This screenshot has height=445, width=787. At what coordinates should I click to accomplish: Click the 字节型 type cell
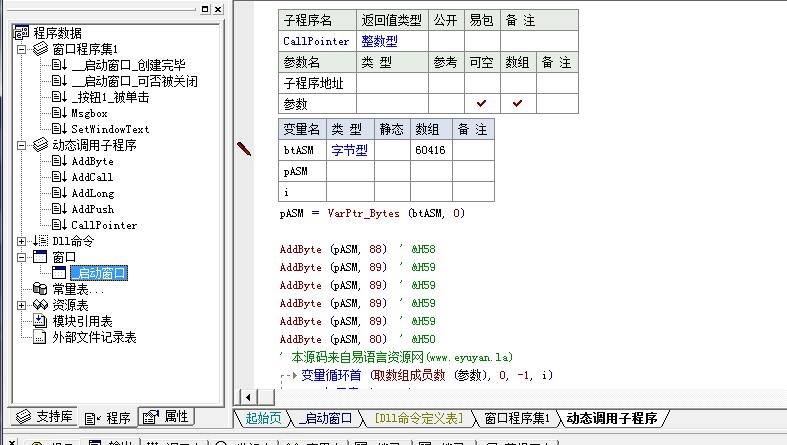pyautogui.click(x=350, y=150)
